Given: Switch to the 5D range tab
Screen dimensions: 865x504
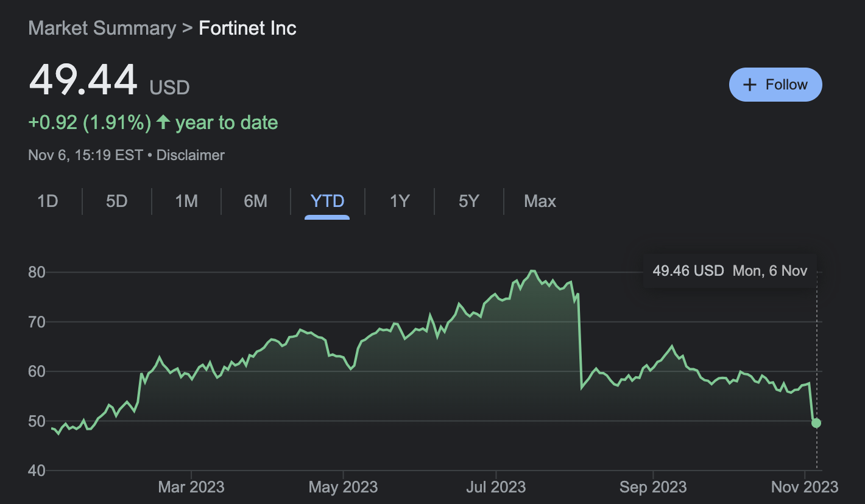Looking at the screenshot, I should tap(117, 201).
